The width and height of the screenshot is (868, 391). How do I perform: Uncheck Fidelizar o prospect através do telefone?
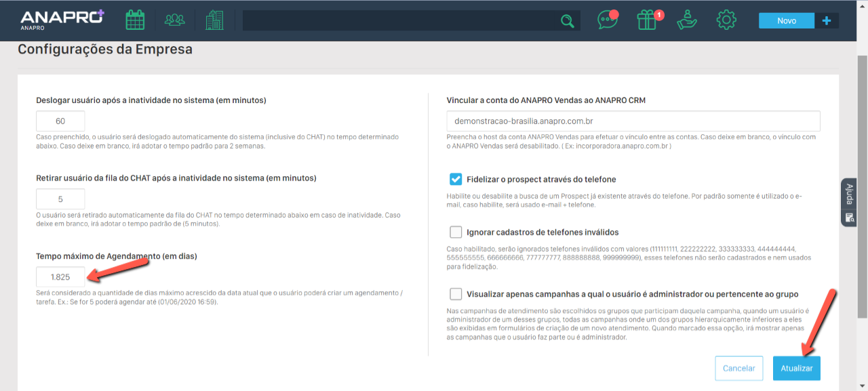coord(456,180)
